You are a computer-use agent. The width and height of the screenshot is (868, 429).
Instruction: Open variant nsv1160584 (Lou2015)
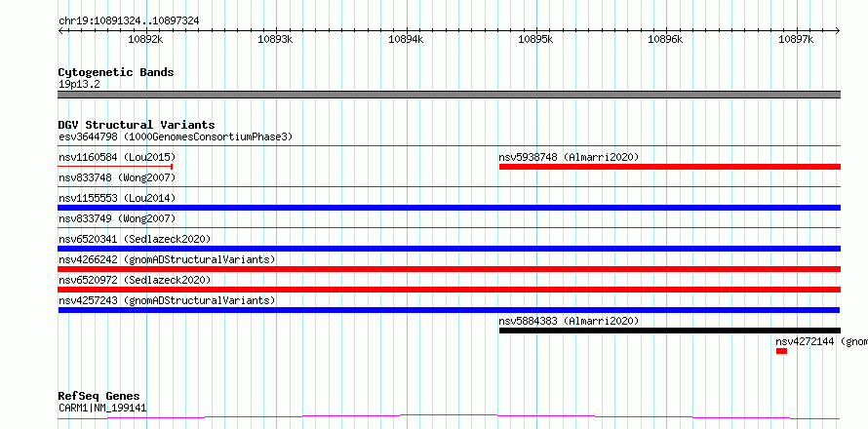pyautogui.click(x=117, y=157)
